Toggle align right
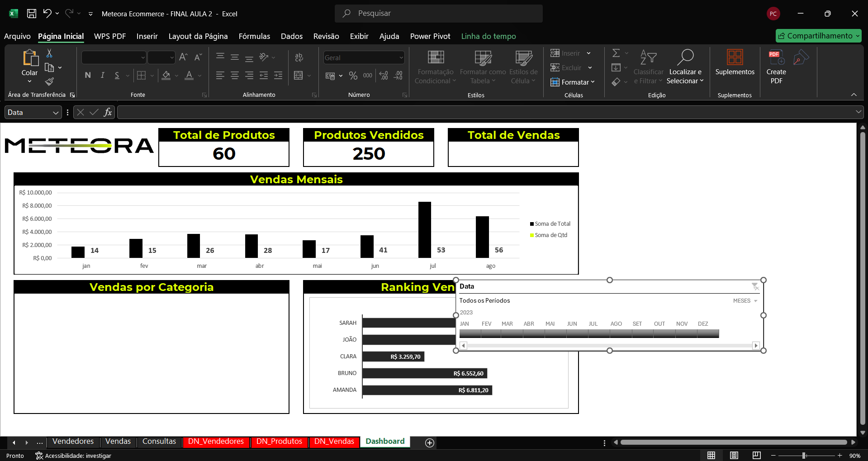 tap(249, 76)
